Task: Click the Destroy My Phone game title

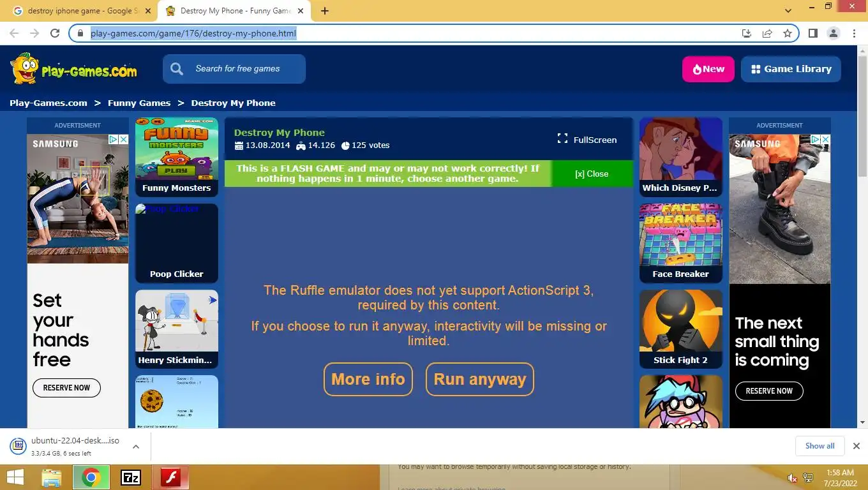Action: pos(280,133)
